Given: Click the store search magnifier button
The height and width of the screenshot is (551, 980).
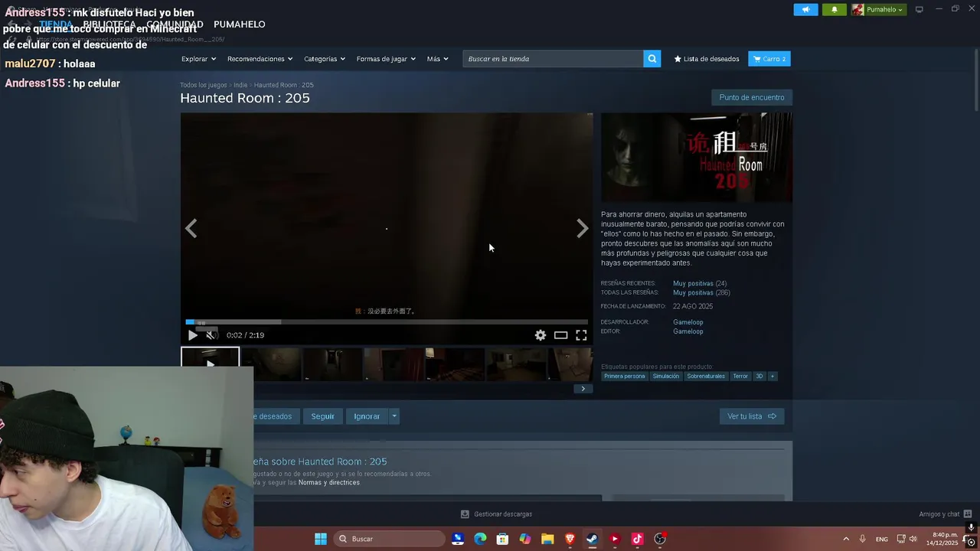Looking at the screenshot, I should (652, 59).
